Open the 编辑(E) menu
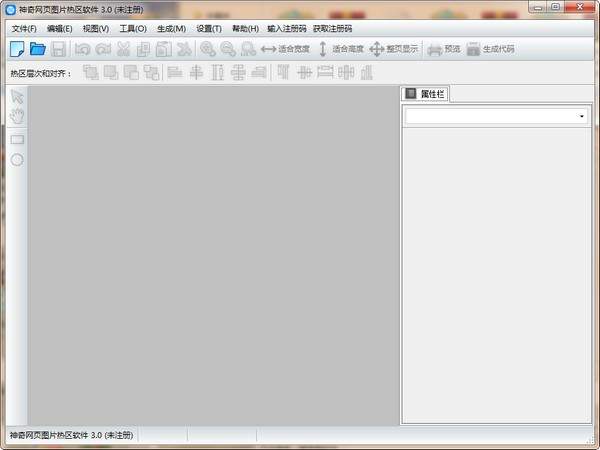 tap(59, 29)
